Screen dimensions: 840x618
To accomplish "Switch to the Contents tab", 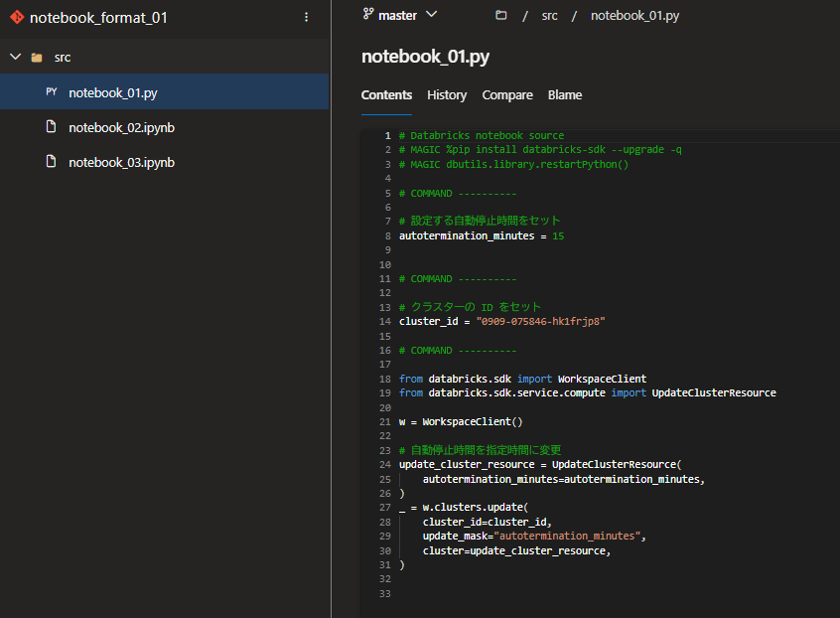I will click(386, 95).
